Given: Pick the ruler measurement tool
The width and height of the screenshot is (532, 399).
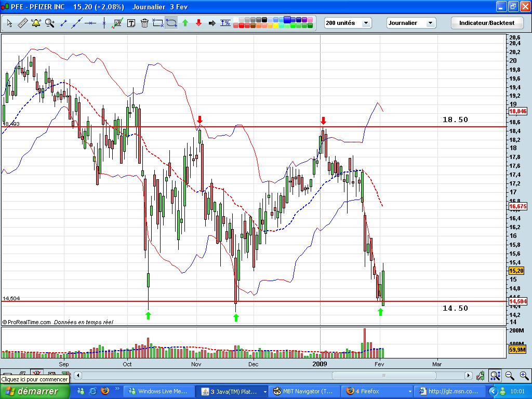Looking at the screenshot, I should 23,23.
